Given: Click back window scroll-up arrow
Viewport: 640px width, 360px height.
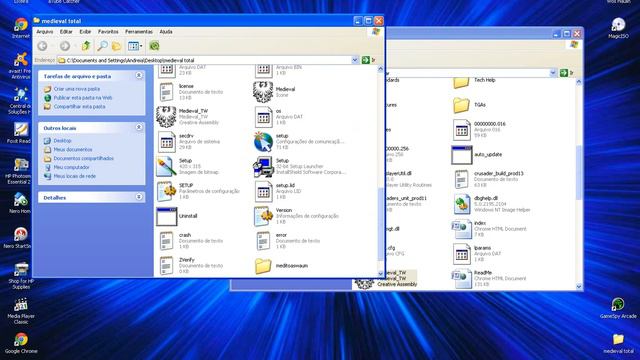Looking at the screenshot, I should click(x=578, y=82).
